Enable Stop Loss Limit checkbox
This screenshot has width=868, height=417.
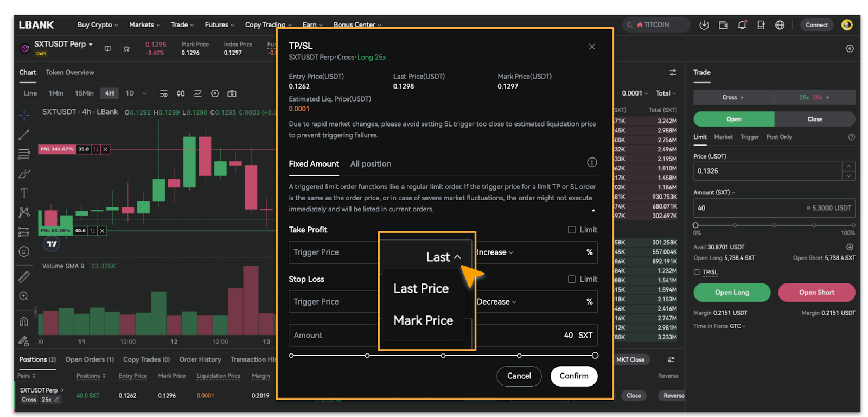click(x=571, y=279)
